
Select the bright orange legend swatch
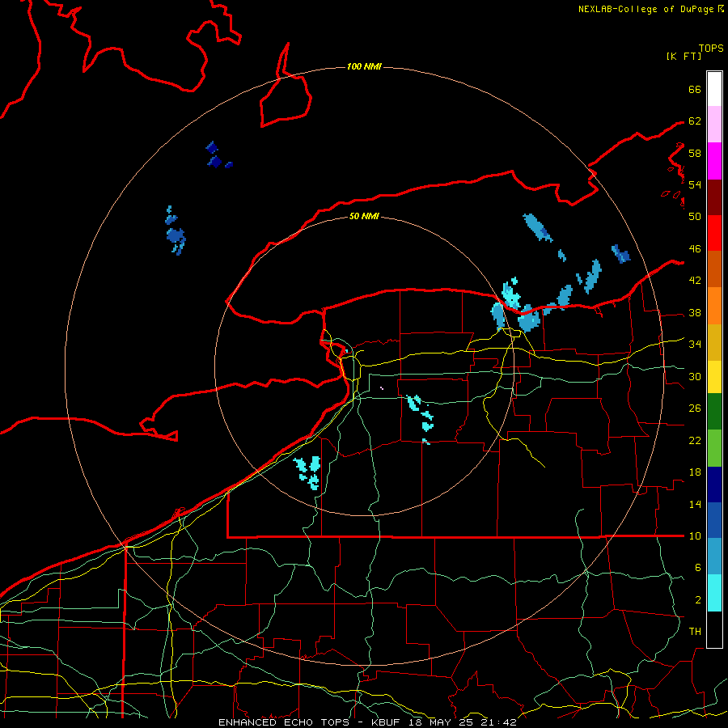pyautogui.click(x=714, y=306)
